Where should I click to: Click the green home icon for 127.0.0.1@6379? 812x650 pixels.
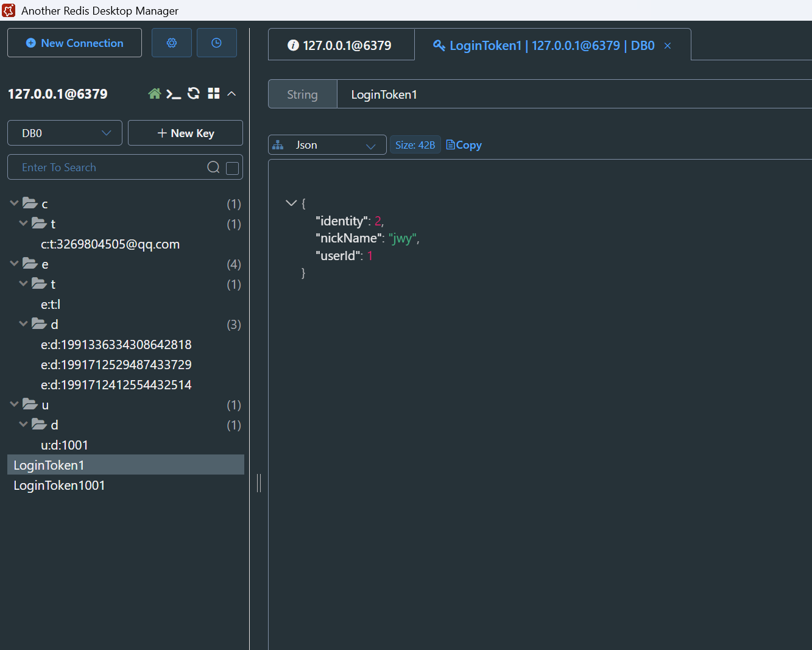tap(155, 94)
